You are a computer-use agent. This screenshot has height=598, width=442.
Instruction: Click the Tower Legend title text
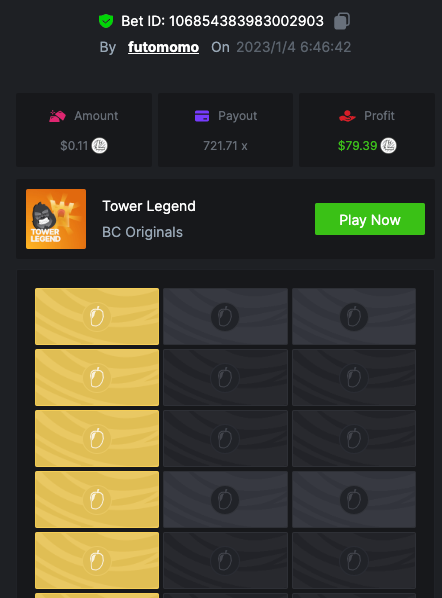pos(149,206)
